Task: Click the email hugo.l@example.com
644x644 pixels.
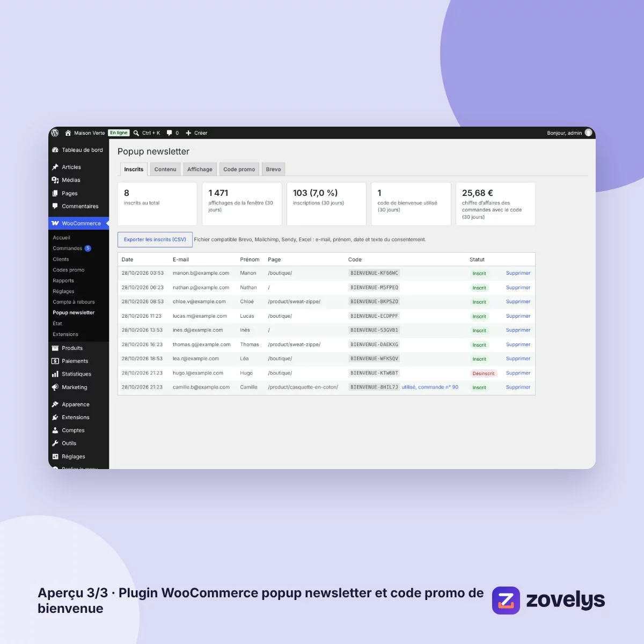Action: coord(198,373)
